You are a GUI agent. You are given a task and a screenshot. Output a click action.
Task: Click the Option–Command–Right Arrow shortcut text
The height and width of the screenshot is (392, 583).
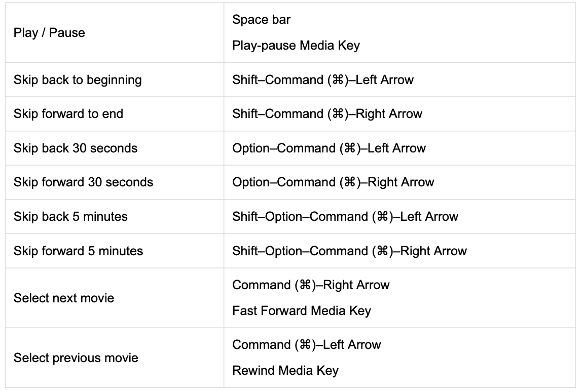[333, 182]
